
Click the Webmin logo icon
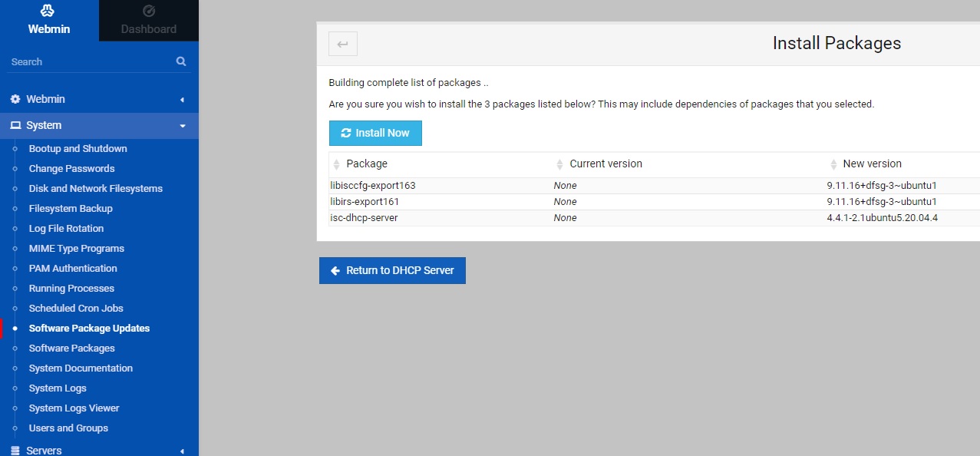[48, 12]
